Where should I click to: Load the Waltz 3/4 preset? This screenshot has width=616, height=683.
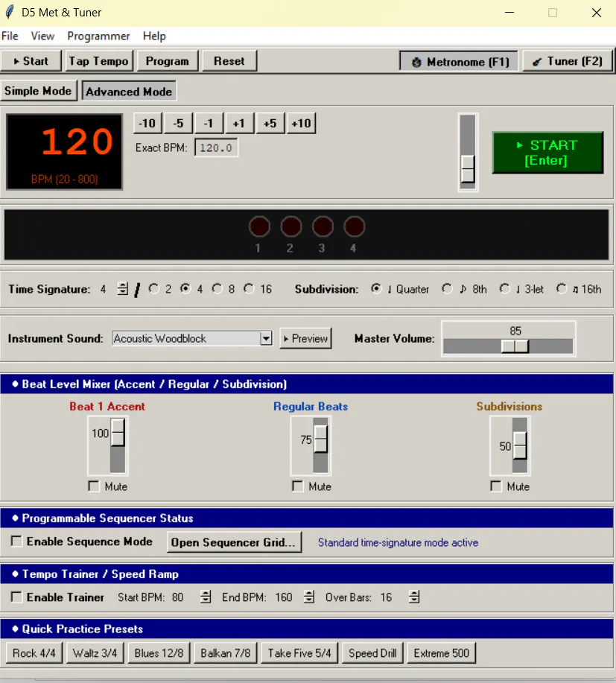(x=95, y=653)
